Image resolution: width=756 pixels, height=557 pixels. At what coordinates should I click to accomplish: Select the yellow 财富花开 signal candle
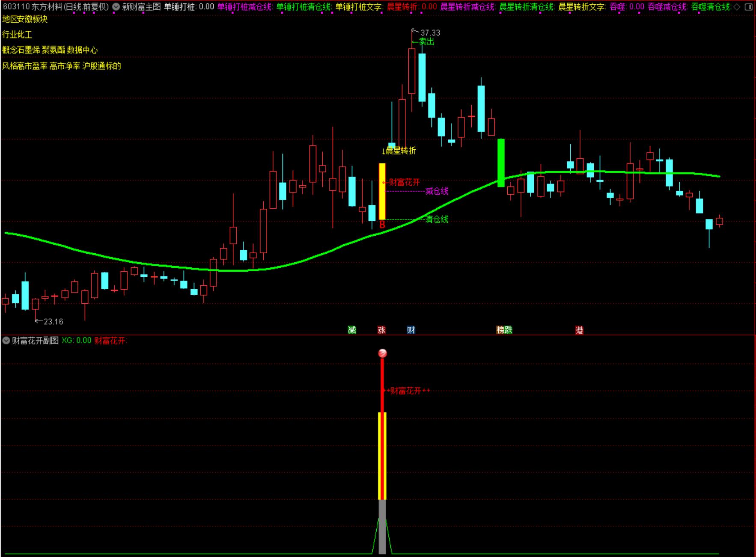coord(382,191)
